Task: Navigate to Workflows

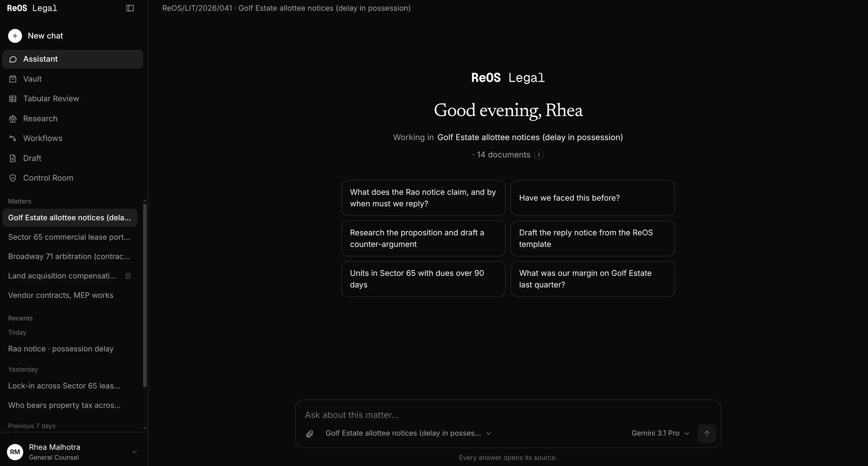Action: (x=73, y=138)
